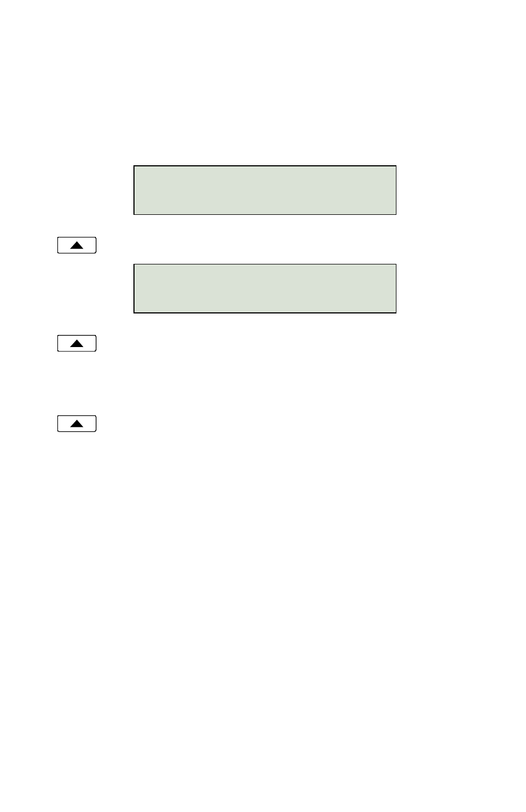Click inside the upper empty LCD readout
Viewport: 526px width, 812px height.
pos(265,190)
